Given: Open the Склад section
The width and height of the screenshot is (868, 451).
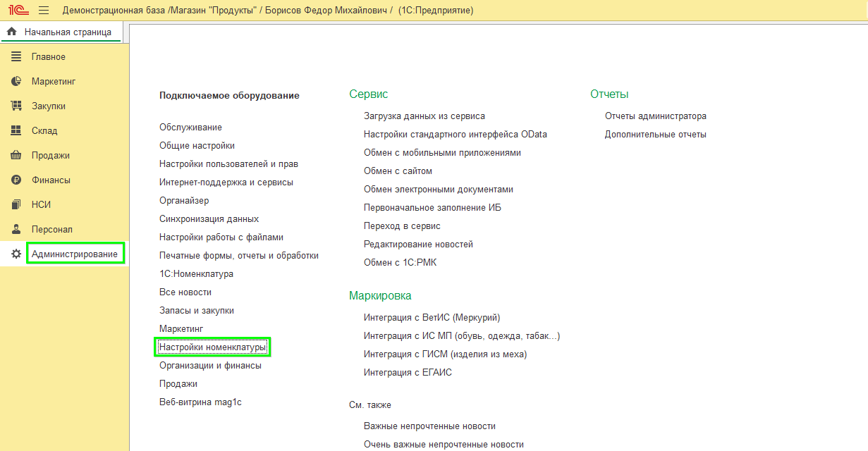Looking at the screenshot, I should tap(44, 130).
